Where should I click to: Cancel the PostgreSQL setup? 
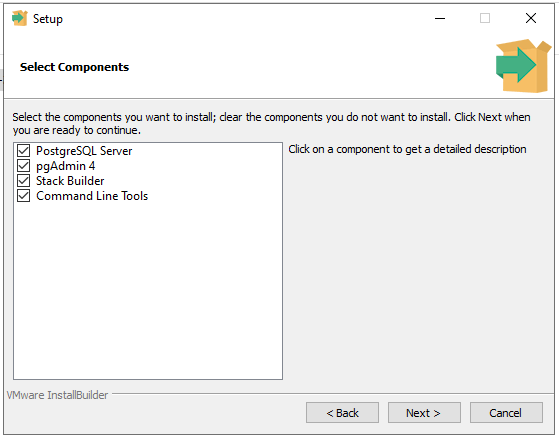point(506,413)
